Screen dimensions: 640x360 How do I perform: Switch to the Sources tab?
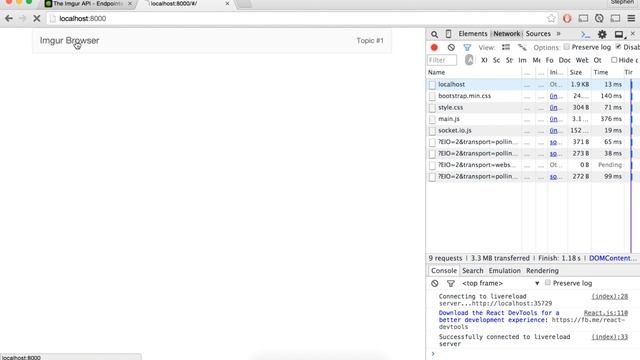[538, 34]
